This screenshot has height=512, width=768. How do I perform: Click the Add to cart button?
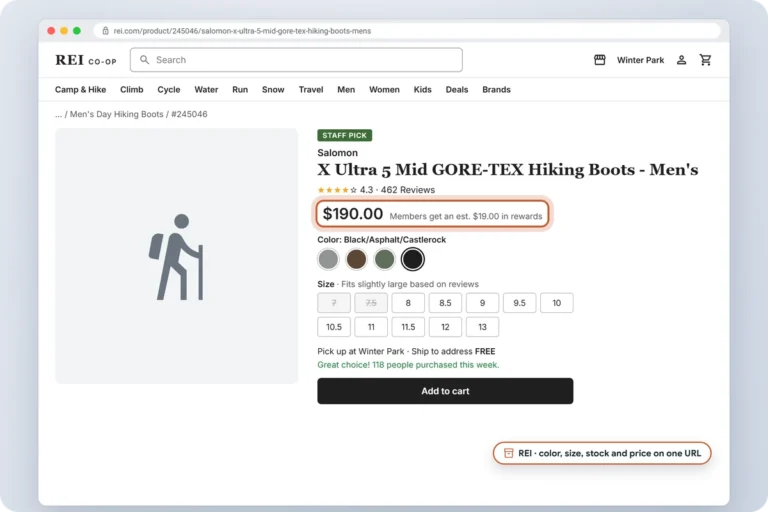tap(445, 391)
